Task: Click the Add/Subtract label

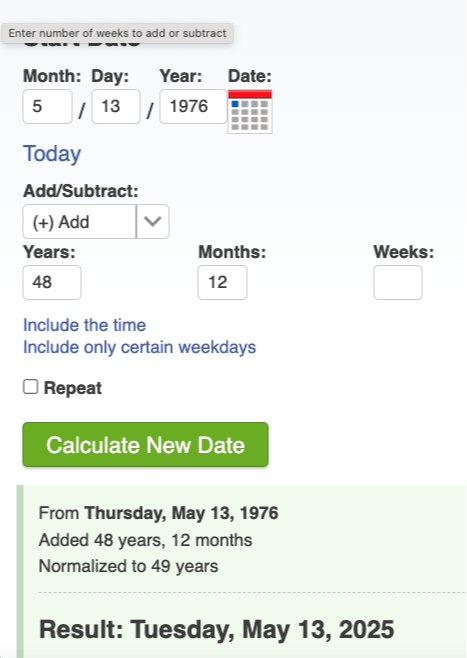Action: pos(81,191)
